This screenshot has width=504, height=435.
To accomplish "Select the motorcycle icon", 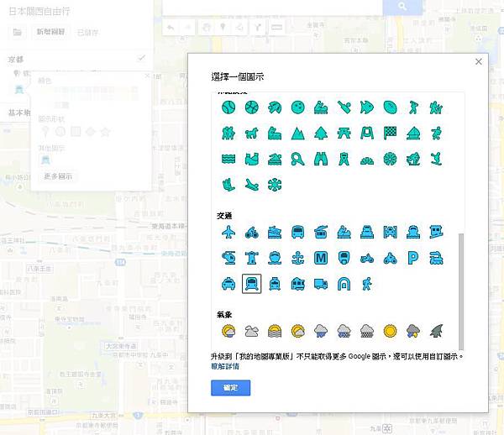I will pyautogui.click(x=367, y=258).
